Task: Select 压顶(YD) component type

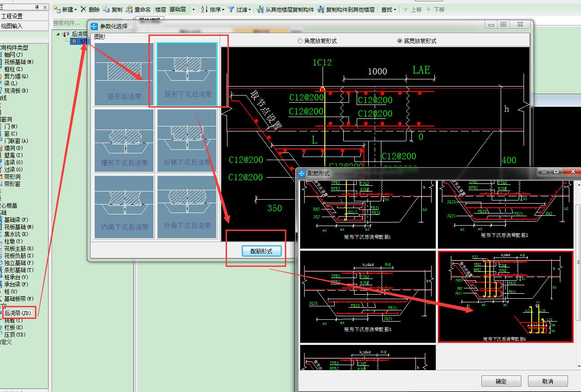Action: (x=15, y=335)
